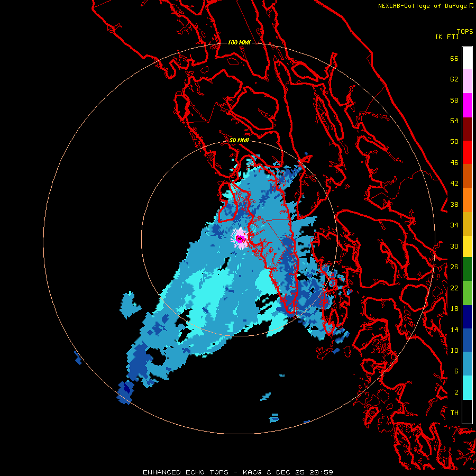Click the legend value 22
This screenshot has height=476, width=476.
[x=454, y=288]
